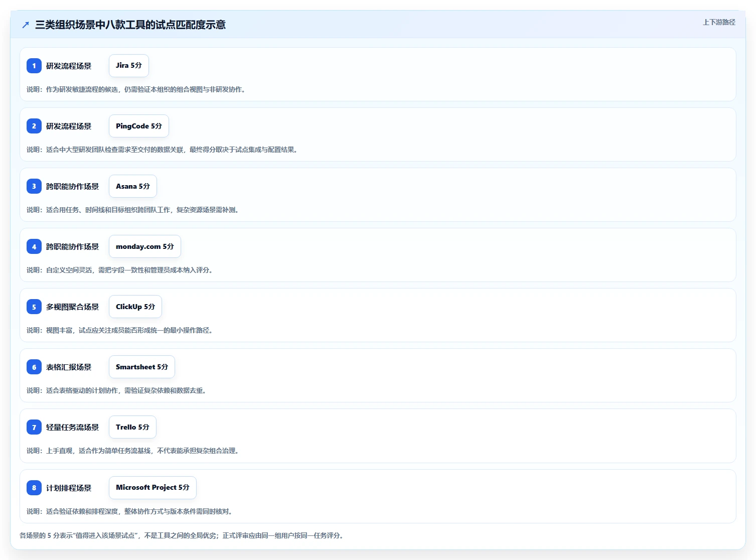Click the number 3 badge
The height and width of the screenshot is (560, 756).
tap(34, 186)
